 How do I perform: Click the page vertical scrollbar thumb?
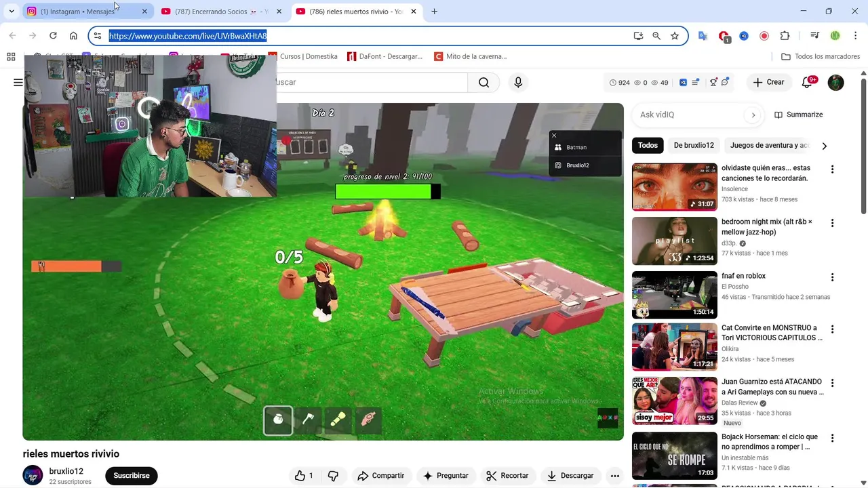pyautogui.click(x=863, y=146)
